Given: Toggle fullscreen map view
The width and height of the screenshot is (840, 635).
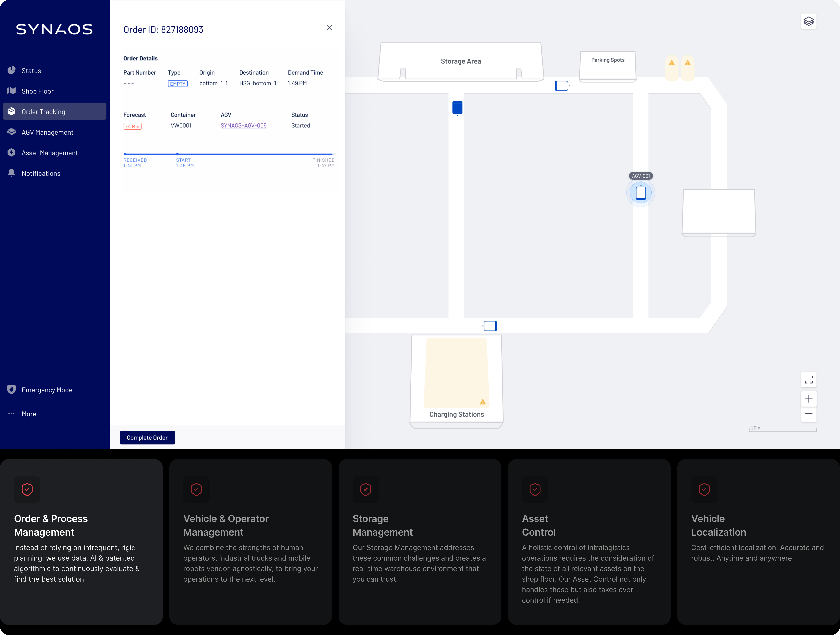Looking at the screenshot, I should (x=809, y=380).
